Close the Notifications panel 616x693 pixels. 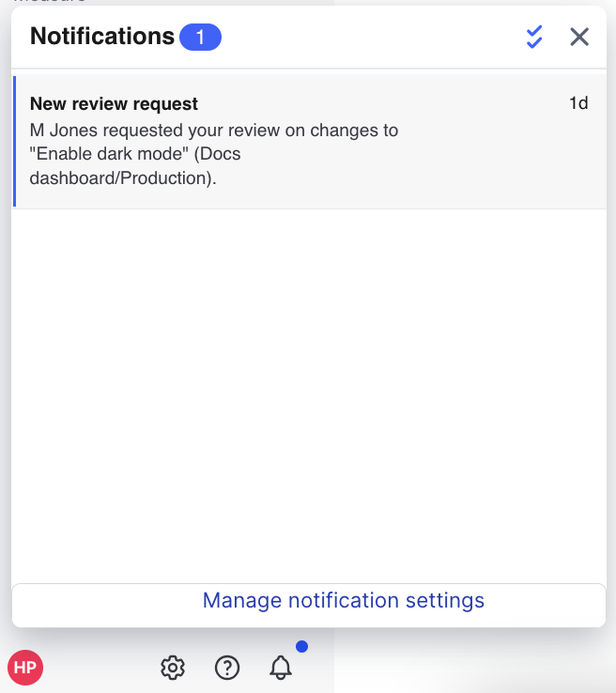(579, 37)
